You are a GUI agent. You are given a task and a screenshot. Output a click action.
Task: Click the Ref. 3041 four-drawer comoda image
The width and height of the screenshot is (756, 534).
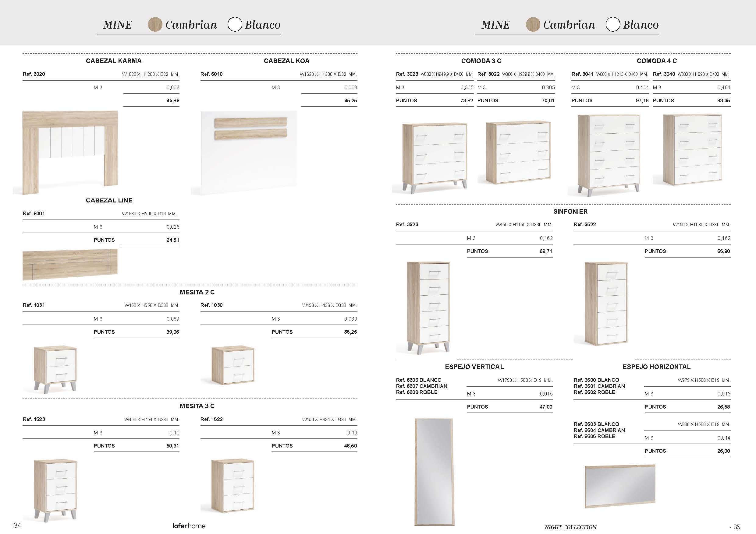(x=609, y=155)
